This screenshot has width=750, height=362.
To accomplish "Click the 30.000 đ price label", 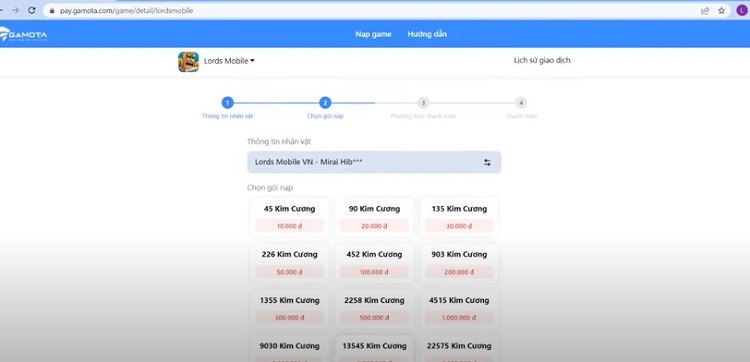I will pyautogui.click(x=459, y=226).
